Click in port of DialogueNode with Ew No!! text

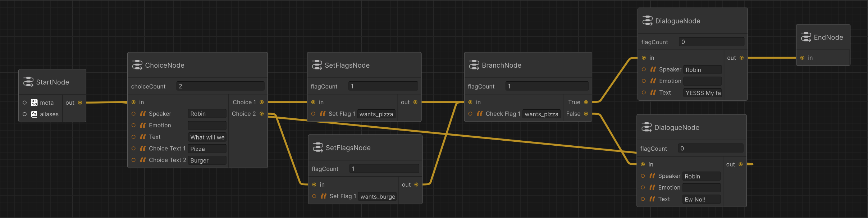tap(643, 164)
